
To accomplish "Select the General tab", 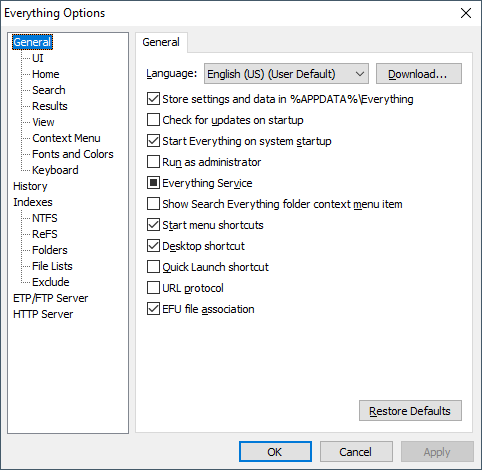I will pos(161,42).
